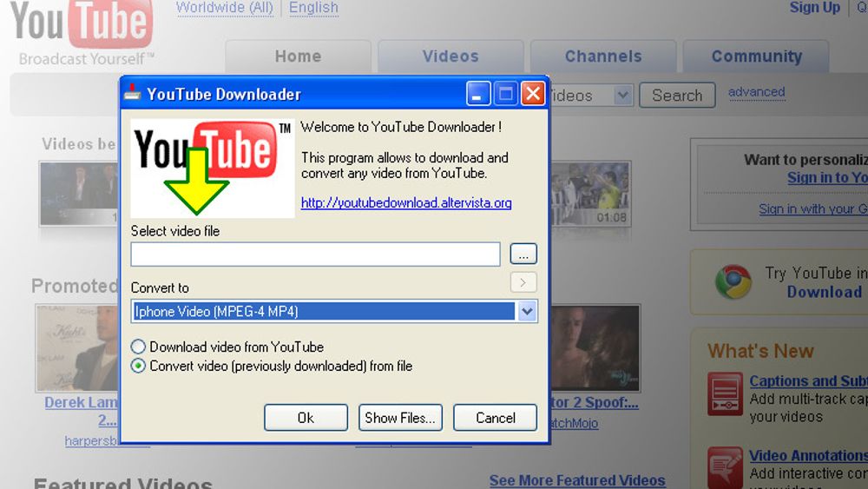
Task: Open the search category dropdown beside Search
Action: click(622, 96)
